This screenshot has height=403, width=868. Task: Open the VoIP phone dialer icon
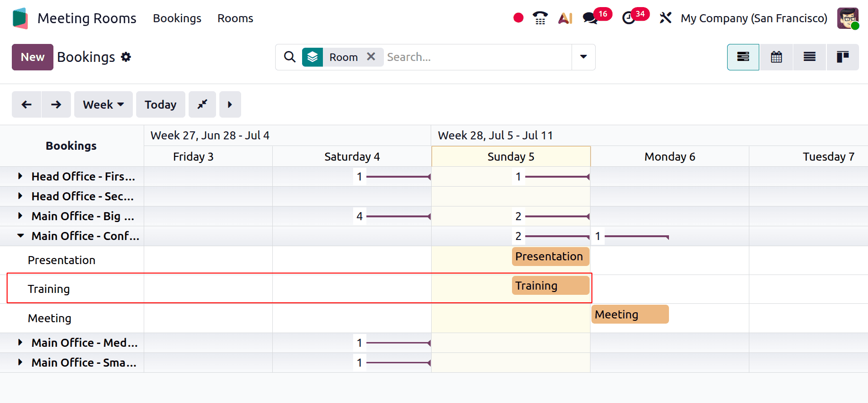540,18
